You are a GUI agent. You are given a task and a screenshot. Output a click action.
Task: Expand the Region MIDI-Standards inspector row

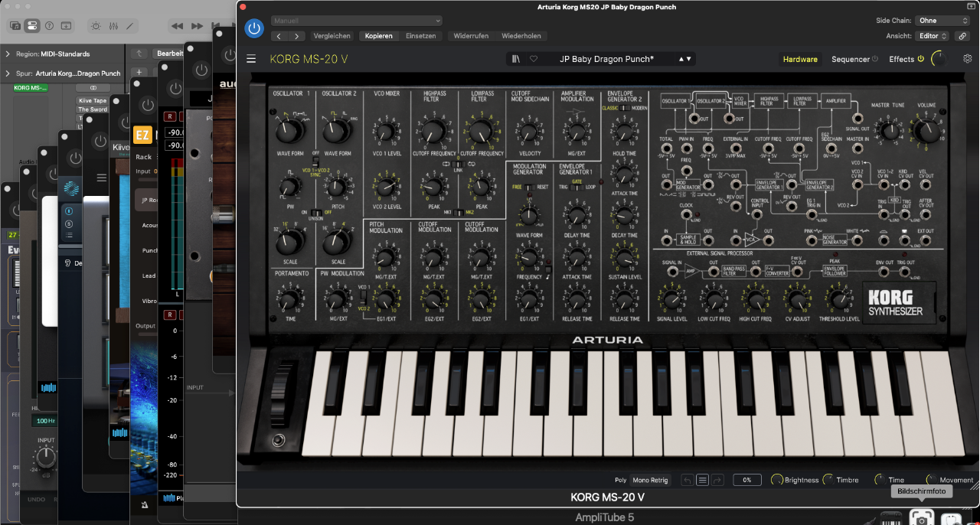click(61, 54)
